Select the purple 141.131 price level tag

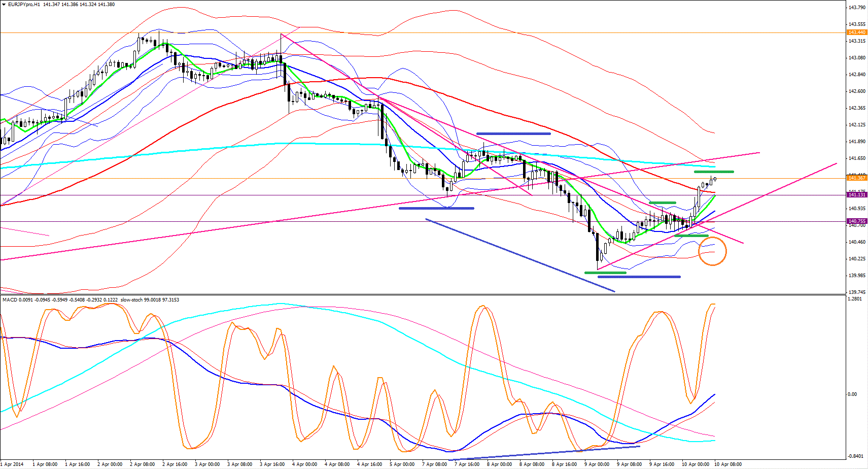click(x=857, y=195)
